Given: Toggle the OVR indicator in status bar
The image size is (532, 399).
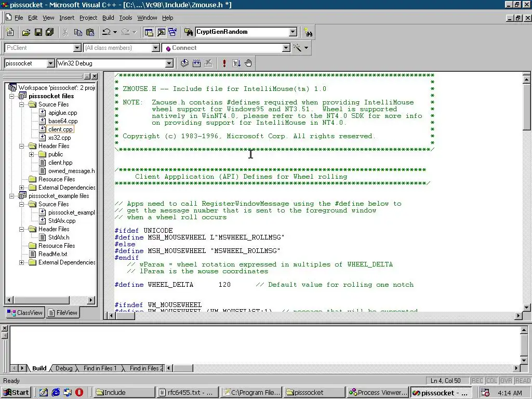Looking at the screenshot, I should (506, 381).
